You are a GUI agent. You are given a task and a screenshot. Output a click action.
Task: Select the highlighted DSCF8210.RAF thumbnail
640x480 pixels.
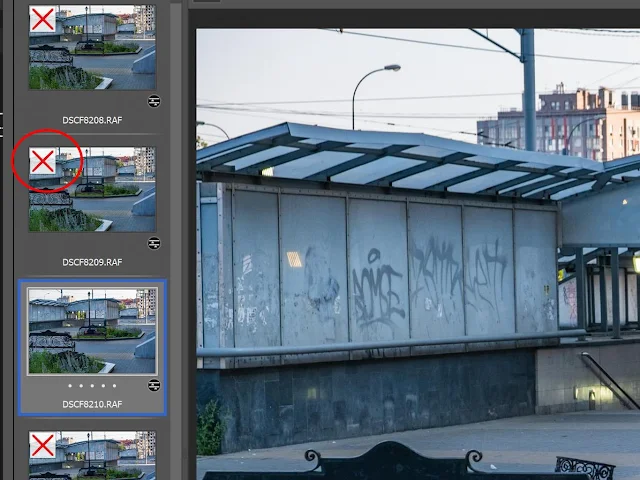(92, 331)
